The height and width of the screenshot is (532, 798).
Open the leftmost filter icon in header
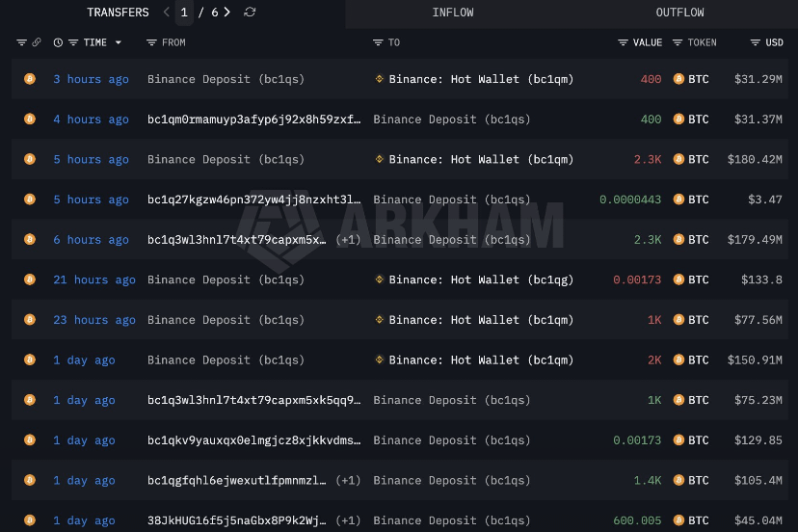click(21, 42)
